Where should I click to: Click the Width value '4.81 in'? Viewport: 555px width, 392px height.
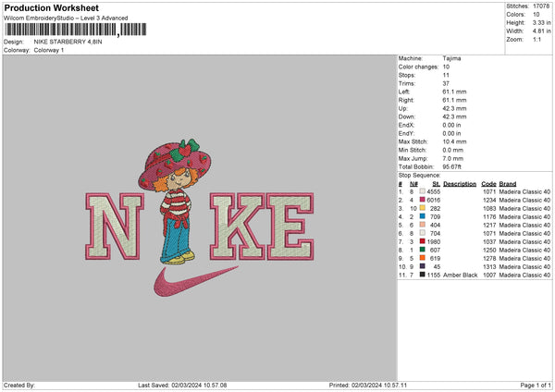click(x=542, y=31)
